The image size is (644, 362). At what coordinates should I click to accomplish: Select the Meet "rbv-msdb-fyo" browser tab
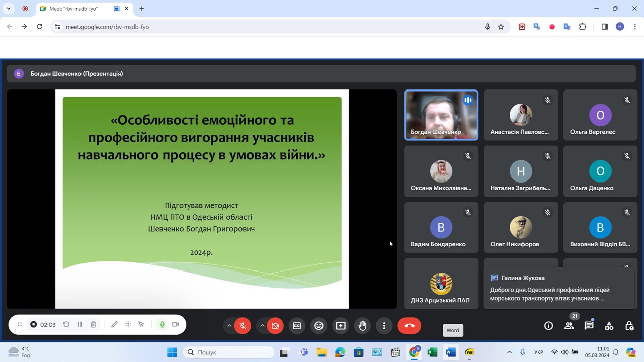point(75,9)
